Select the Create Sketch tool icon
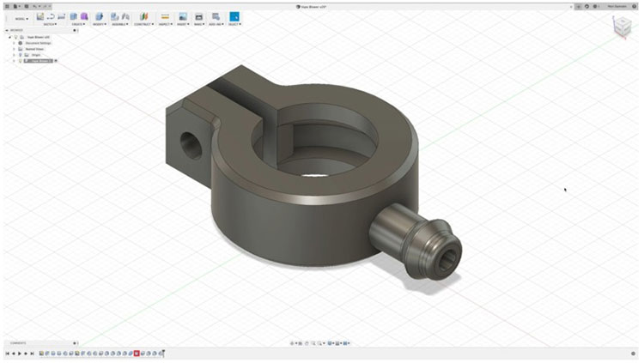This screenshot has height=363, width=644. pos(40,16)
